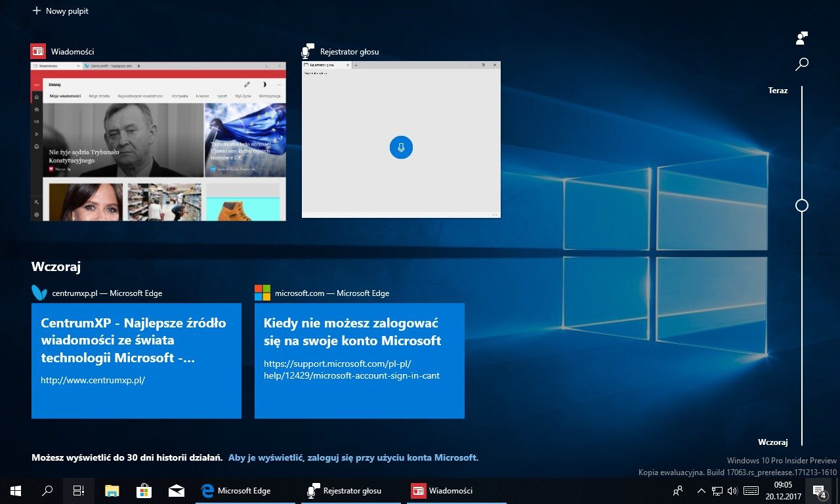The height and width of the screenshot is (504, 840).
Task: Jump to Wczoraj on the timeline scrollbar
Action: point(772,442)
